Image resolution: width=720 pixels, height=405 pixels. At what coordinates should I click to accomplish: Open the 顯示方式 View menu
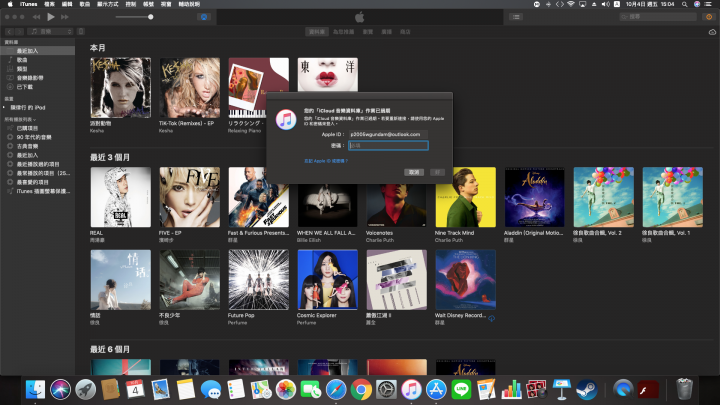tap(107, 4)
